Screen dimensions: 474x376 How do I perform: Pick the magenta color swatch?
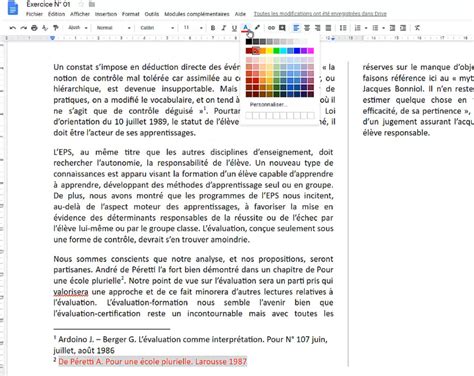click(311, 51)
